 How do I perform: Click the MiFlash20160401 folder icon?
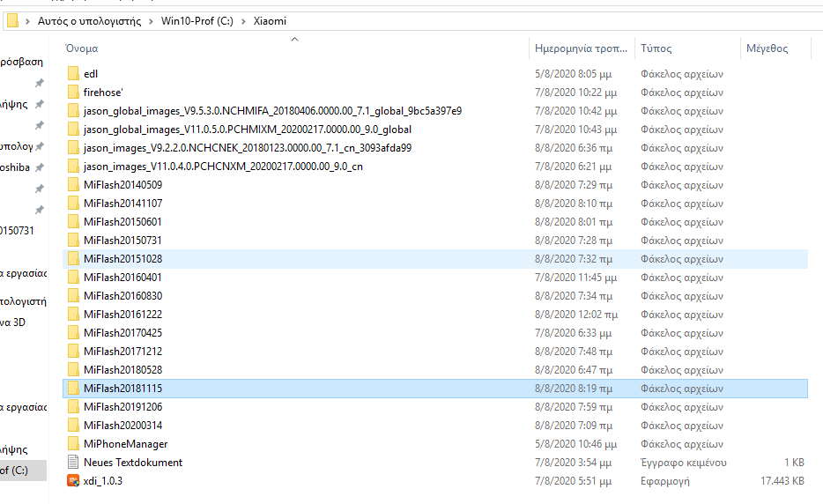73,278
